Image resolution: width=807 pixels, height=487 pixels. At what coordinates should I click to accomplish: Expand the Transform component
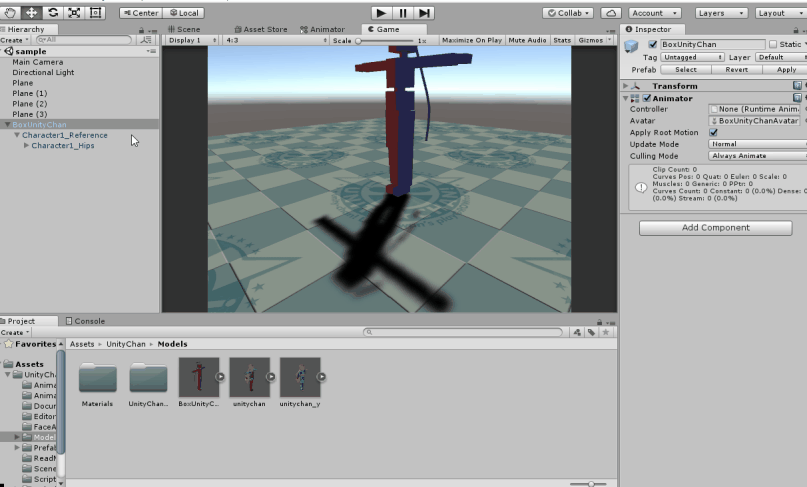click(x=625, y=86)
